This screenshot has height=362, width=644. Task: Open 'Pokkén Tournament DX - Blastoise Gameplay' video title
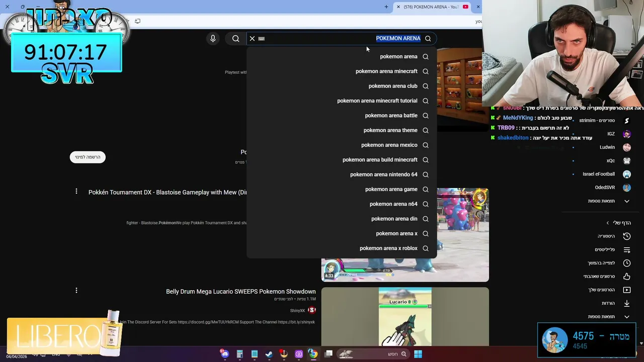coord(168,193)
